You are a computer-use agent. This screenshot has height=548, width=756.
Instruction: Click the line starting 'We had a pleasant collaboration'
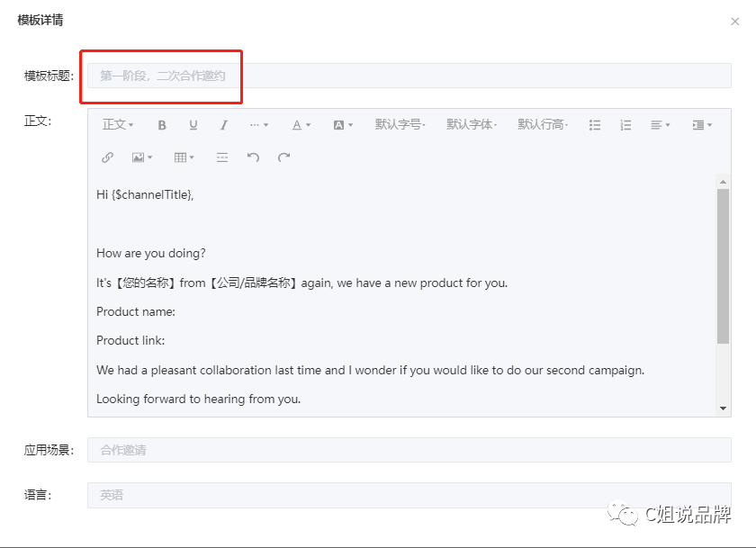coord(370,370)
